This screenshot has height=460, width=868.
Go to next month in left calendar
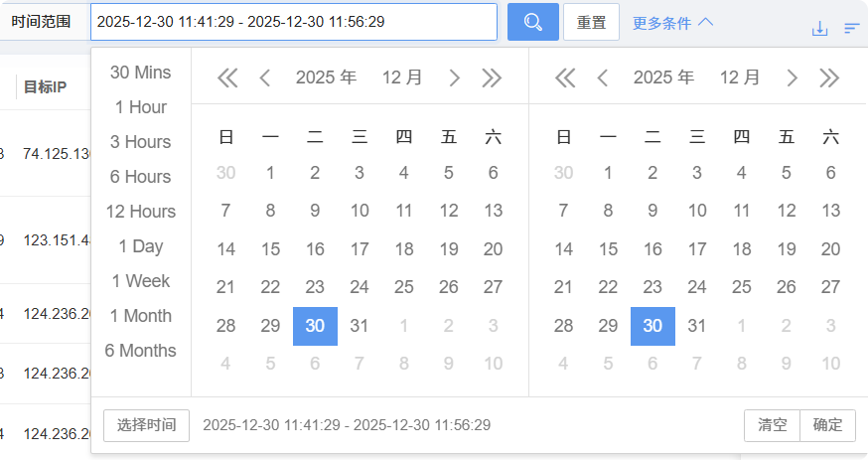click(x=454, y=77)
